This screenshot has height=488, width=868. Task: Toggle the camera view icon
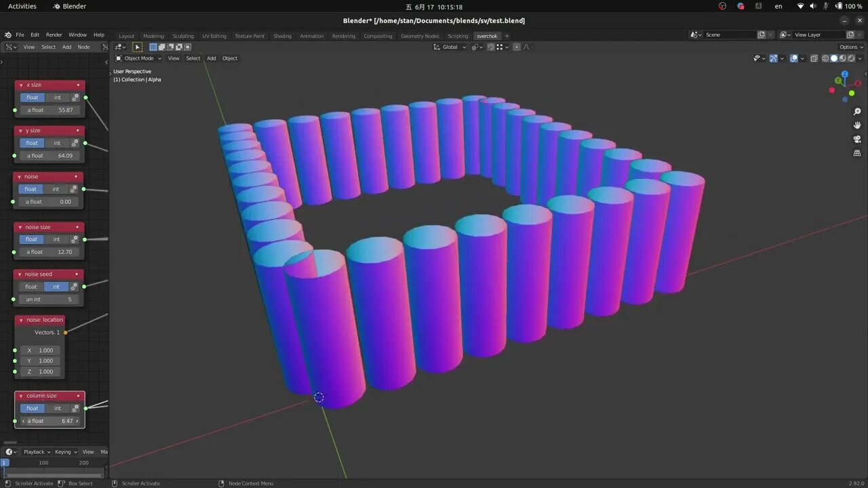pyautogui.click(x=857, y=140)
